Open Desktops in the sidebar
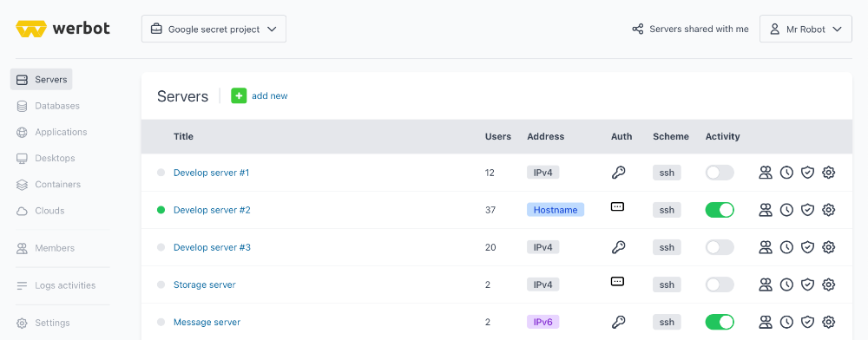Image resolution: width=868 pixels, height=340 pixels. pos(46,158)
